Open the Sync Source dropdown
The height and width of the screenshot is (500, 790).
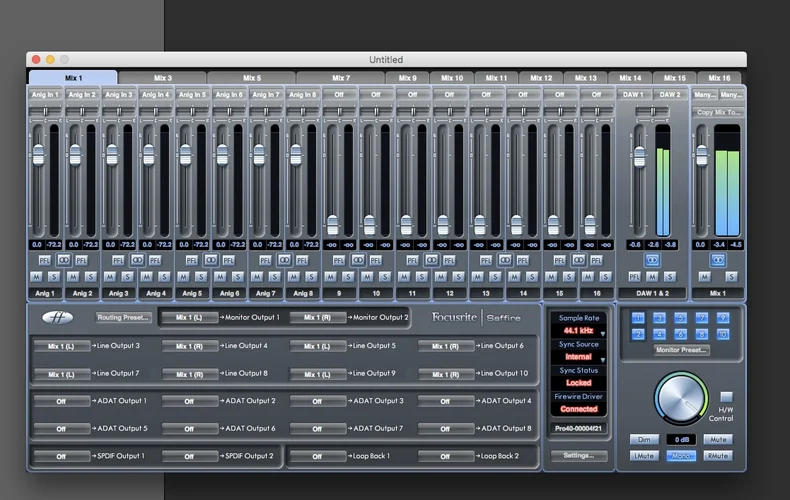point(578,356)
